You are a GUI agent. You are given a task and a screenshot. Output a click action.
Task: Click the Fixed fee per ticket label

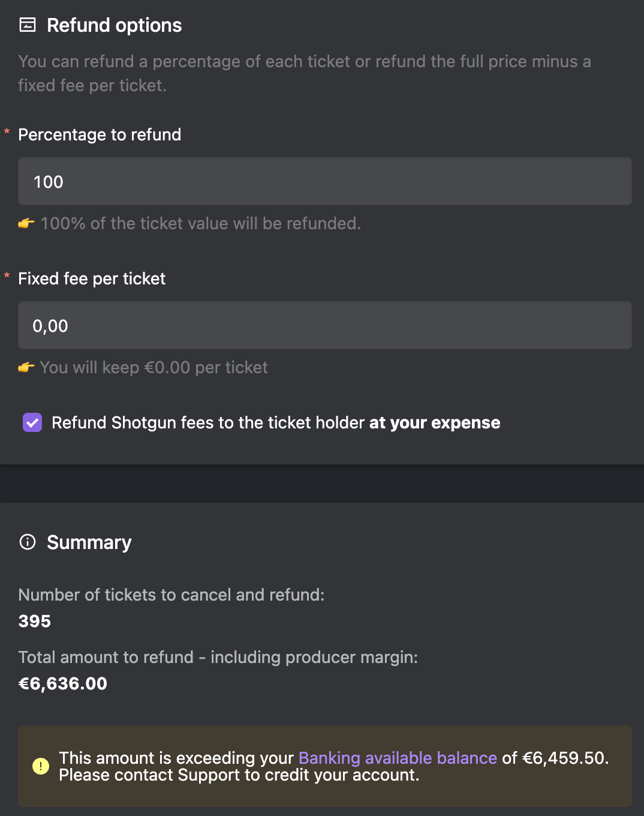point(92,278)
